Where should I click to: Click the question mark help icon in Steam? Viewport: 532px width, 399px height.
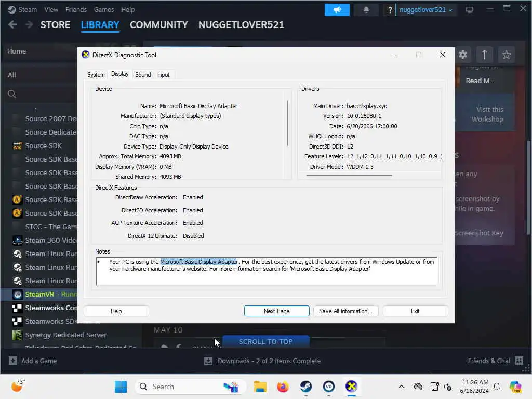pos(390,10)
